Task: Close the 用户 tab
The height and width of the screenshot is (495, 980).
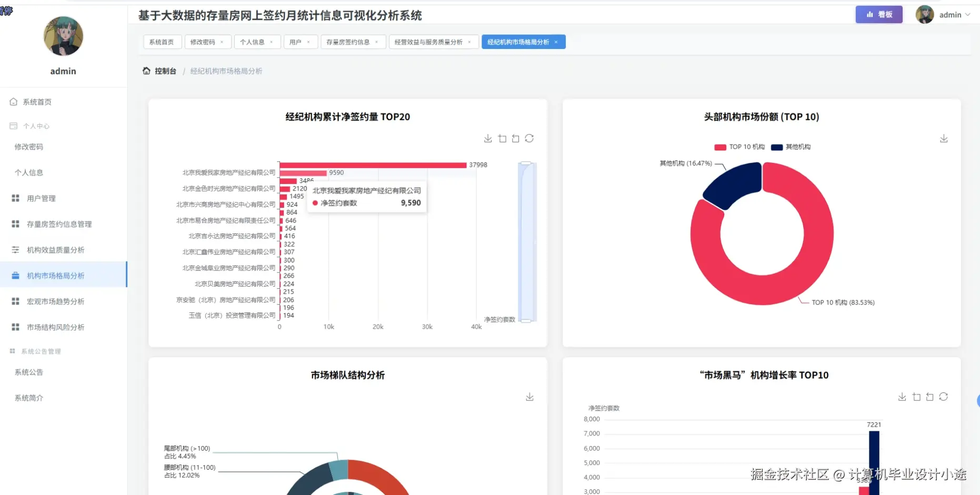Action: 308,42
